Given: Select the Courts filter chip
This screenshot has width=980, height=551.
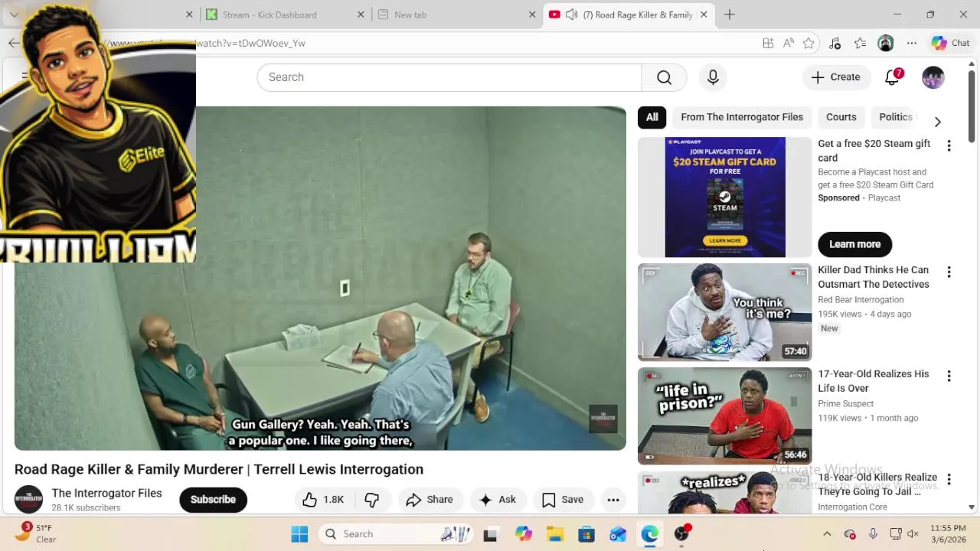Looking at the screenshot, I should 841,117.
